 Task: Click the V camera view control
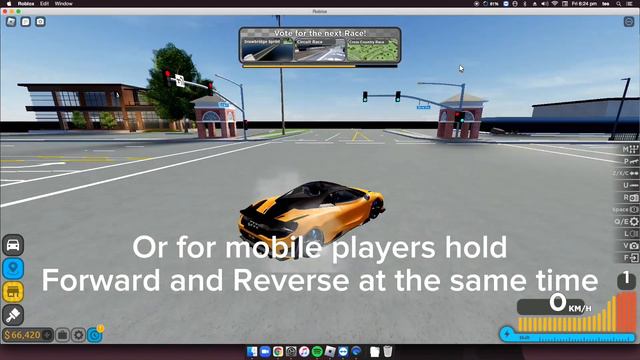point(631,246)
